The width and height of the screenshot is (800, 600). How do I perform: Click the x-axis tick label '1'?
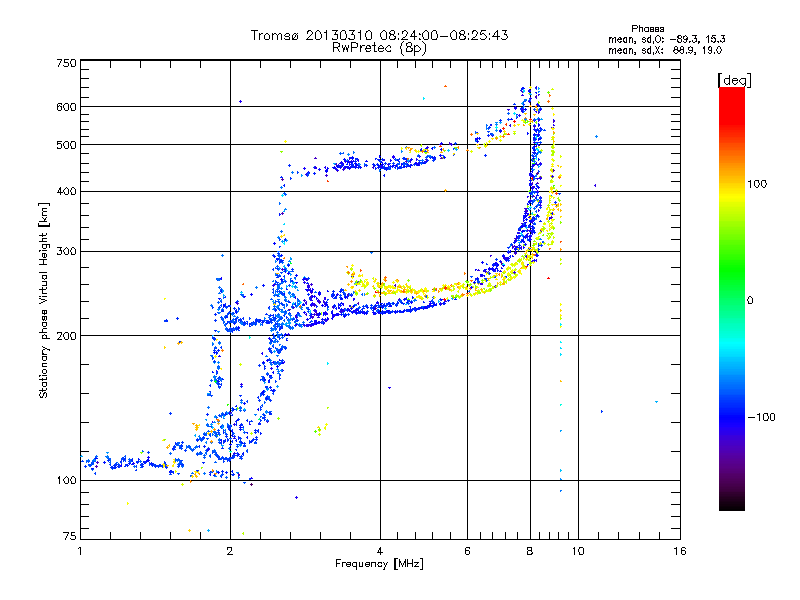coord(80,551)
